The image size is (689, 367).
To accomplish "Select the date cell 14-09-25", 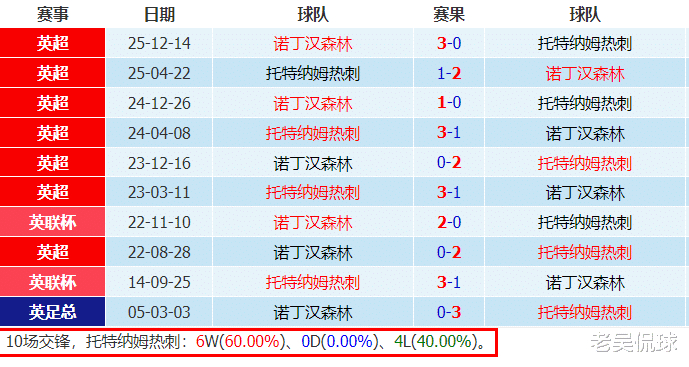I will coord(159,282).
